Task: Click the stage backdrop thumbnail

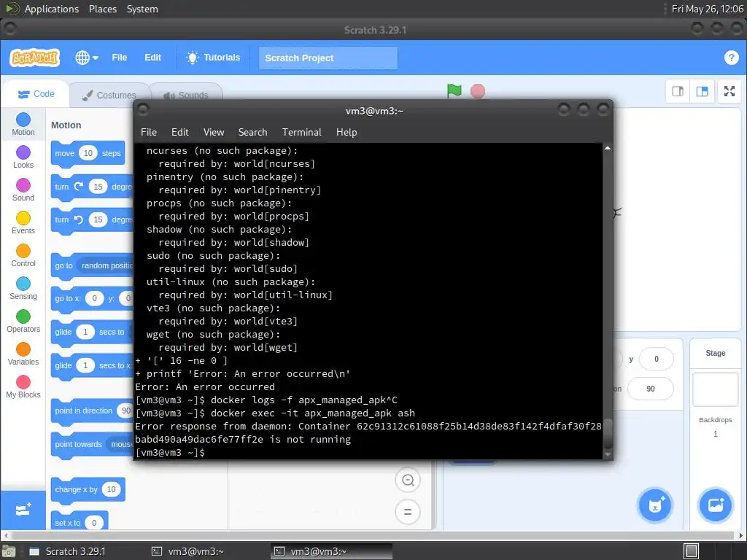Action: click(715, 389)
